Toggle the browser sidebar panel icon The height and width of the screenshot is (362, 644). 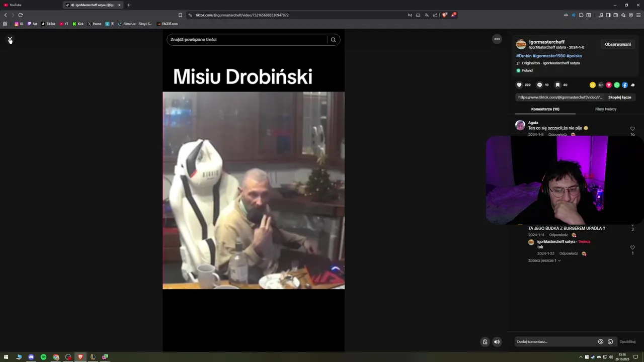608,15
